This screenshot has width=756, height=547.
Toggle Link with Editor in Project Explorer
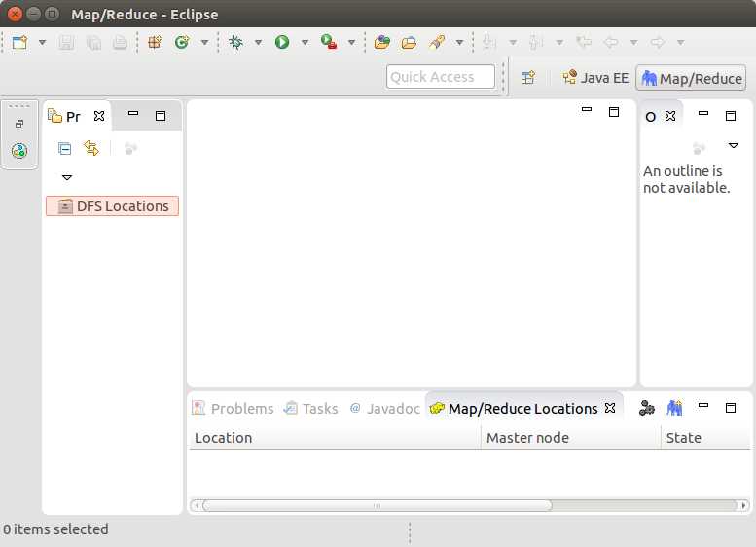click(x=91, y=148)
